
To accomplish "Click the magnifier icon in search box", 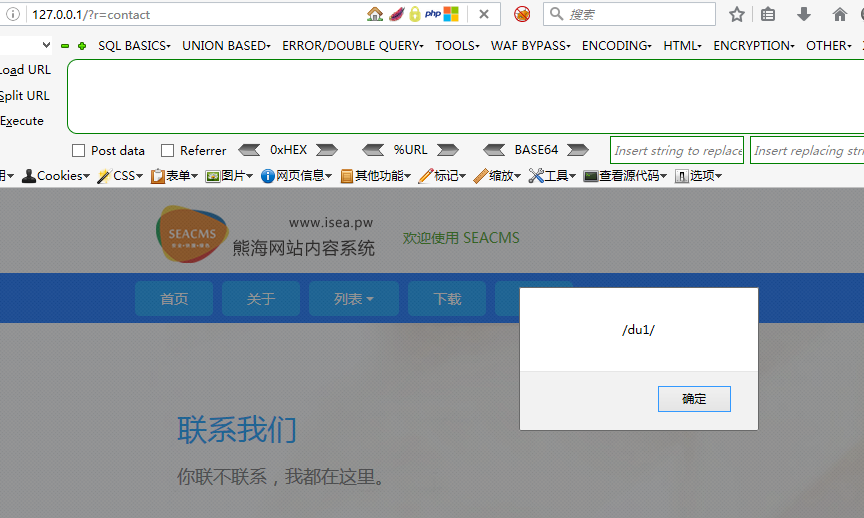I will (x=557, y=14).
